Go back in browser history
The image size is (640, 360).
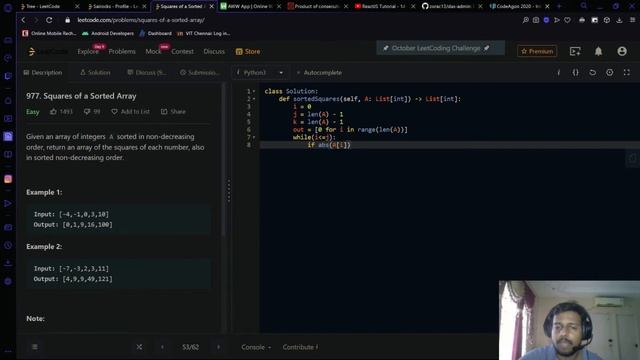point(23,20)
